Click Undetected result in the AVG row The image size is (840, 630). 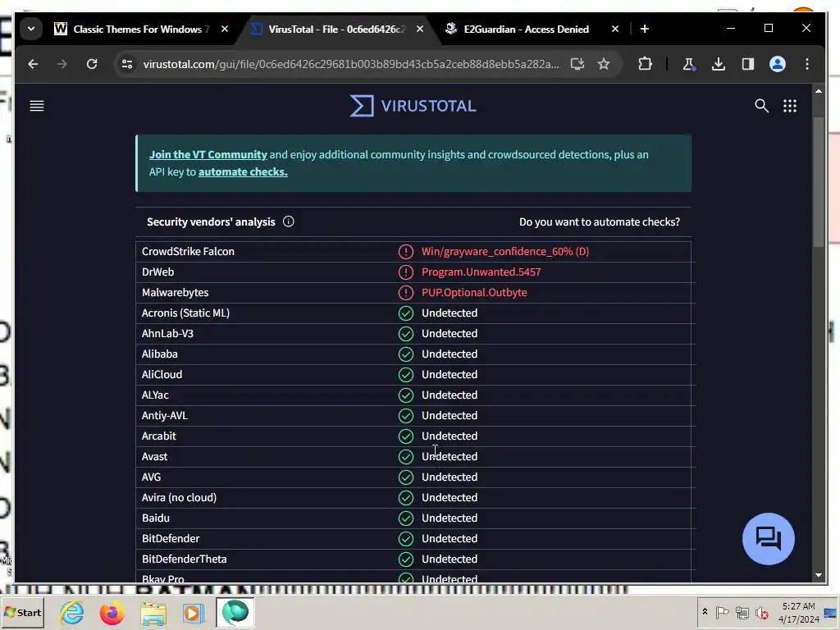(449, 477)
